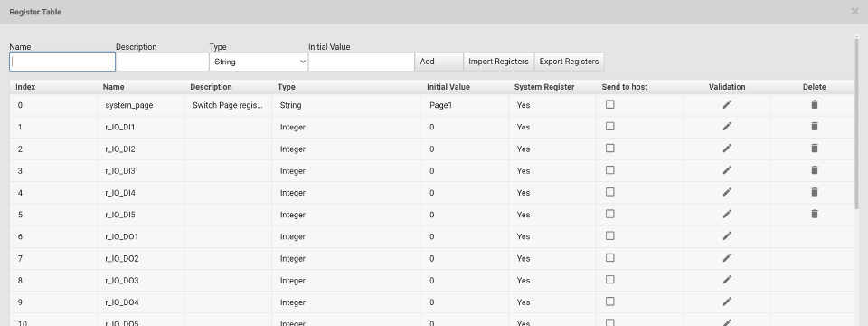
Task: Toggle Send to host for r_IO_DI5
Action: click(x=610, y=214)
